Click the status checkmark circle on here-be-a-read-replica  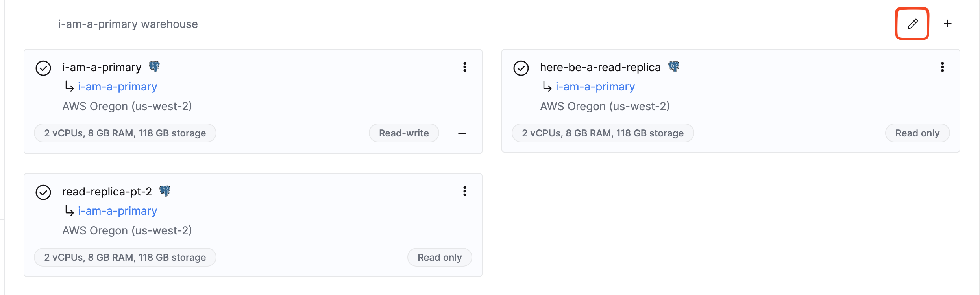point(521,68)
